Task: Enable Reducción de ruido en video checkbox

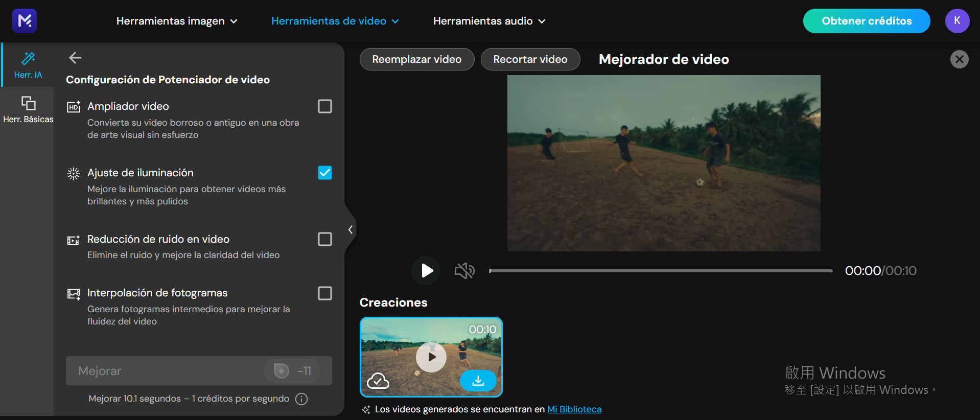Action: (325, 239)
